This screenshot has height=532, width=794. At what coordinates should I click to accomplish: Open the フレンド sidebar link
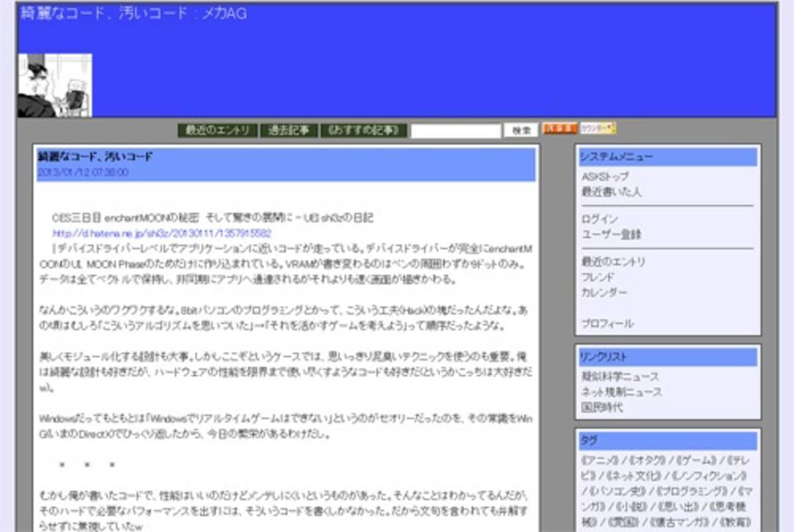click(x=597, y=277)
